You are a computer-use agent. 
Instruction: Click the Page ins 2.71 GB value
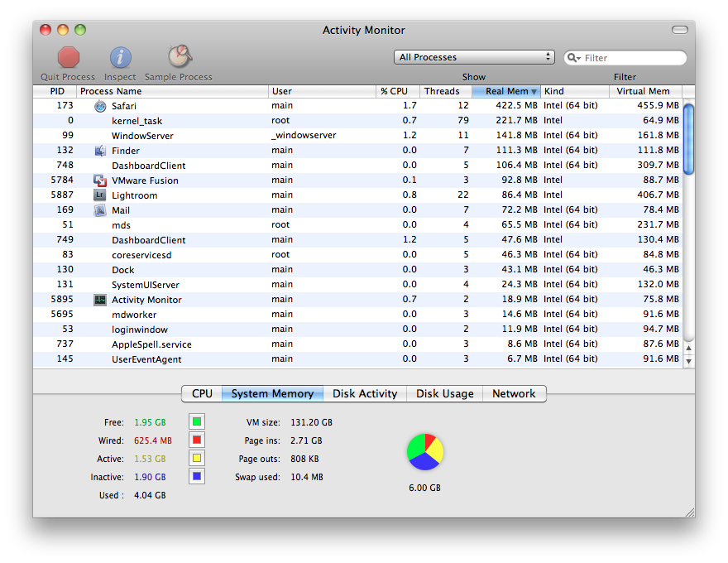coord(306,440)
